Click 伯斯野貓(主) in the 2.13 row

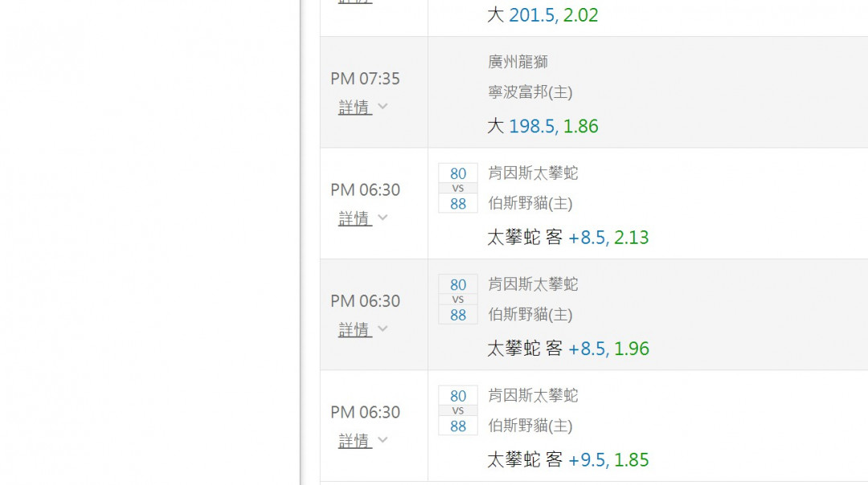point(530,203)
